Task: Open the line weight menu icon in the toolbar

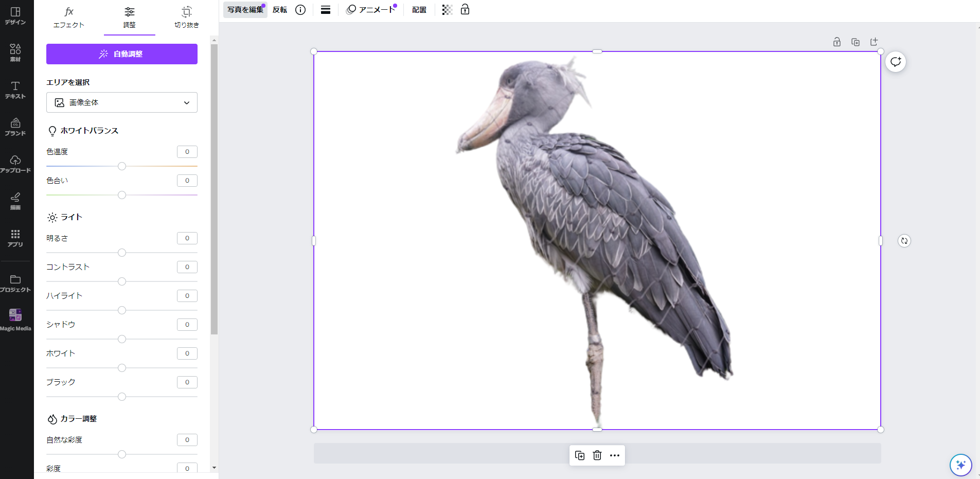Action: tap(326, 10)
